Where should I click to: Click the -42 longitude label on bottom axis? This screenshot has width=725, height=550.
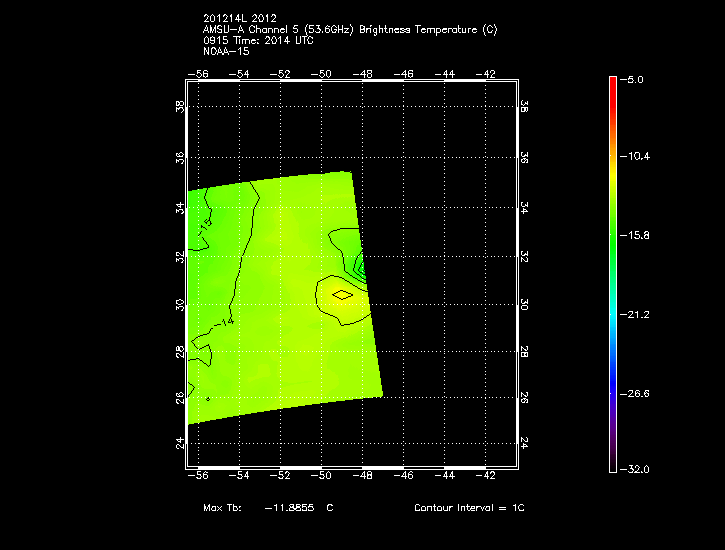pos(485,478)
